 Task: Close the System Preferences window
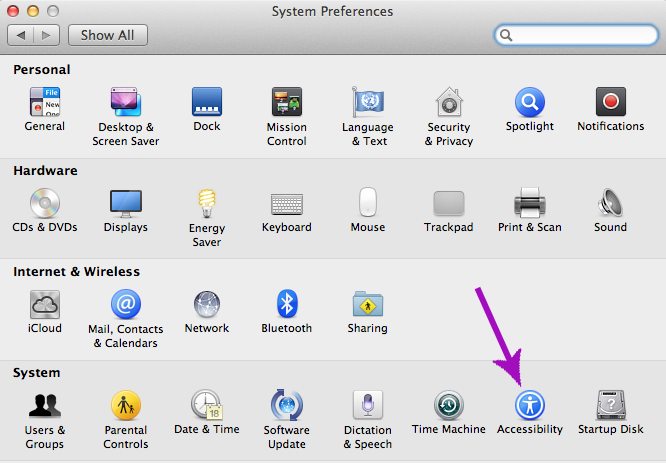[x=13, y=11]
